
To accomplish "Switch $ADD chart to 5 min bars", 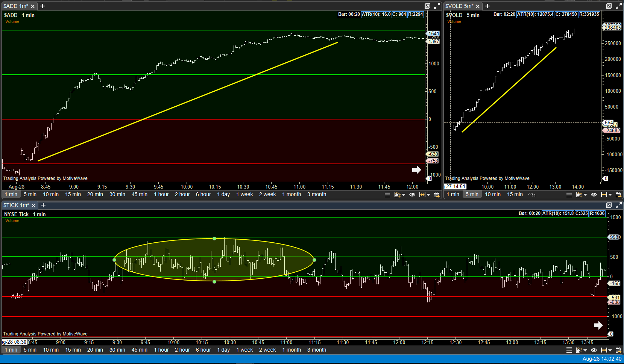I will pos(30,195).
